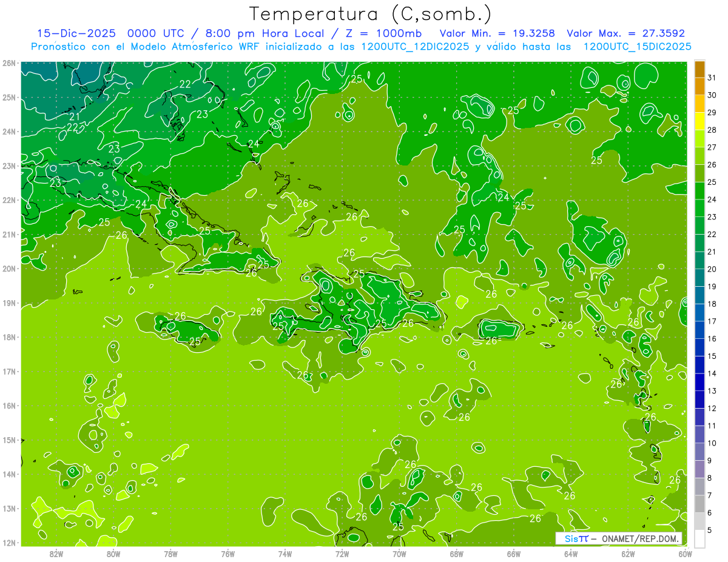Viewport: 728px width, 562px height.
Task: Click the brown colorbar segment above 31
Action: (700, 70)
